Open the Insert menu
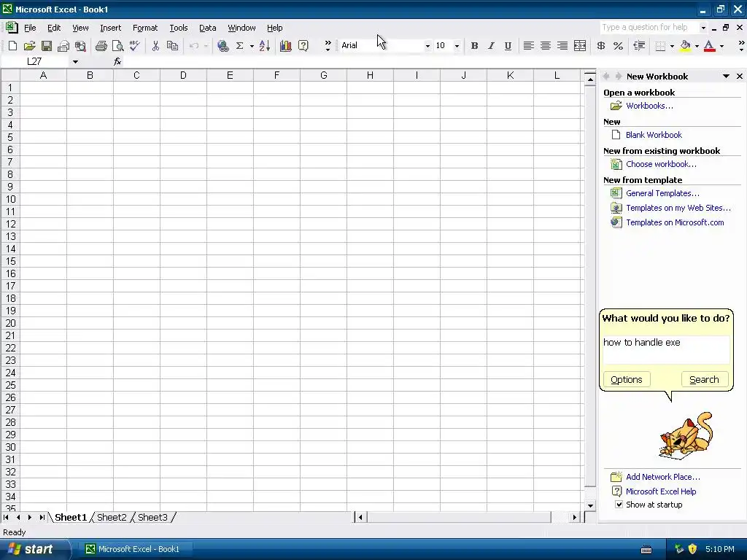Image resolution: width=747 pixels, height=560 pixels. click(111, 28)
